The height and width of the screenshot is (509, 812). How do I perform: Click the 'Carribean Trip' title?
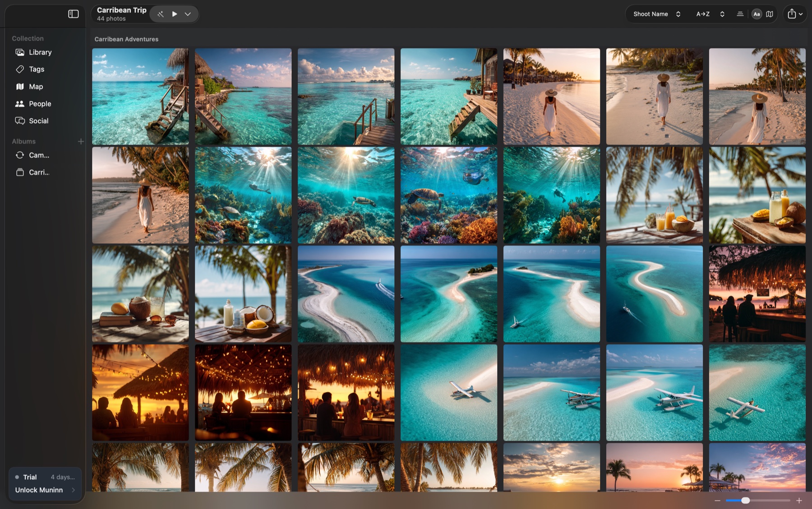[x=122, y=10]
